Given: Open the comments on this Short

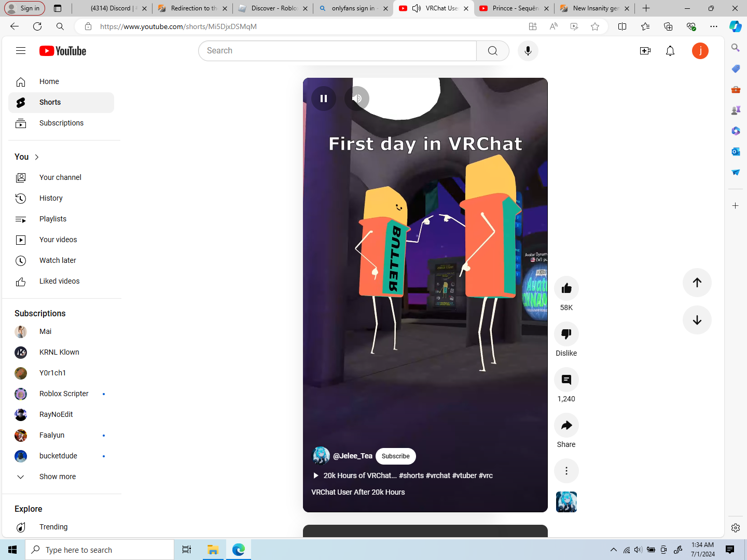Looking at the screenshot, I should point(566,380).
